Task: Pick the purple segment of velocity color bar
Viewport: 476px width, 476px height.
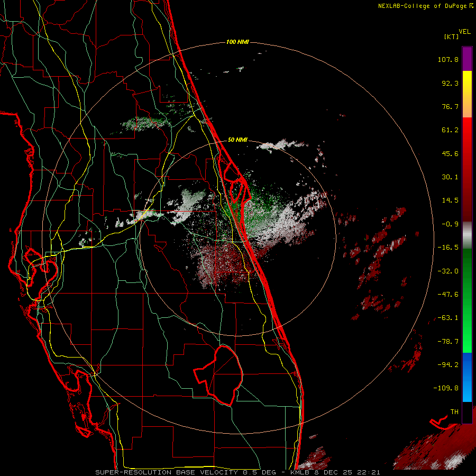Action: pos(467,59)
